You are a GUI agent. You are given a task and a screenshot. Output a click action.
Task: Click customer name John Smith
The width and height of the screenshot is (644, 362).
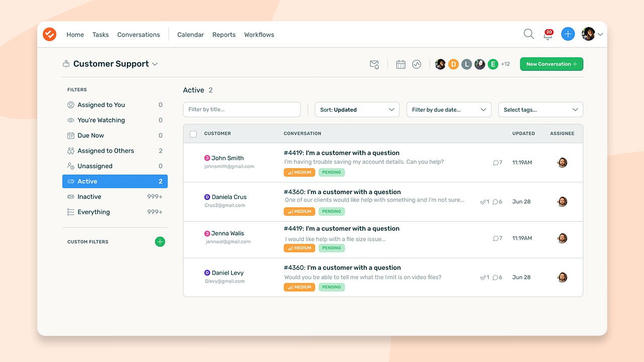(227, 158)
